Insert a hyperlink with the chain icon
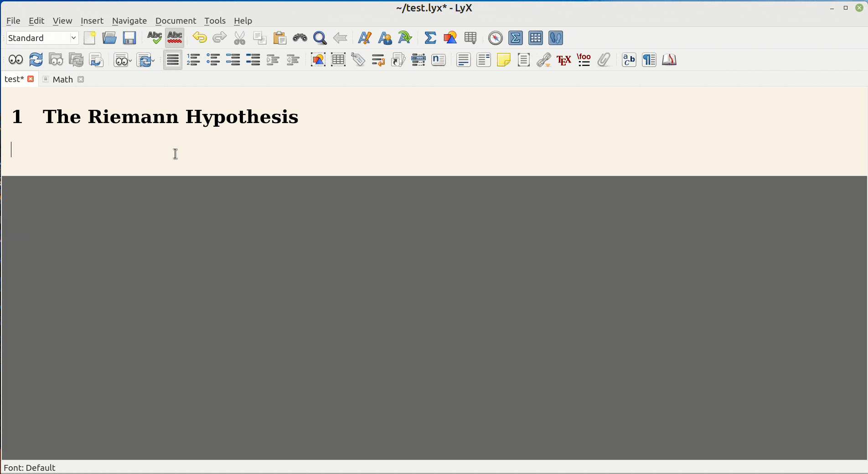The height and width of the screenshot is (474, 868). [x=543, y=60]
